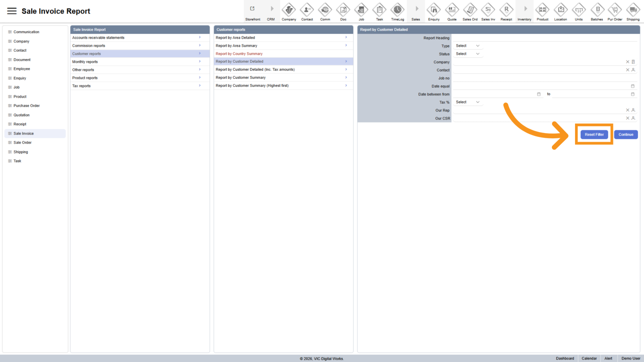Viewport: 644px width, 362px height.
Task: Open the hamburger menu icon
Action: tap(12, 11)
